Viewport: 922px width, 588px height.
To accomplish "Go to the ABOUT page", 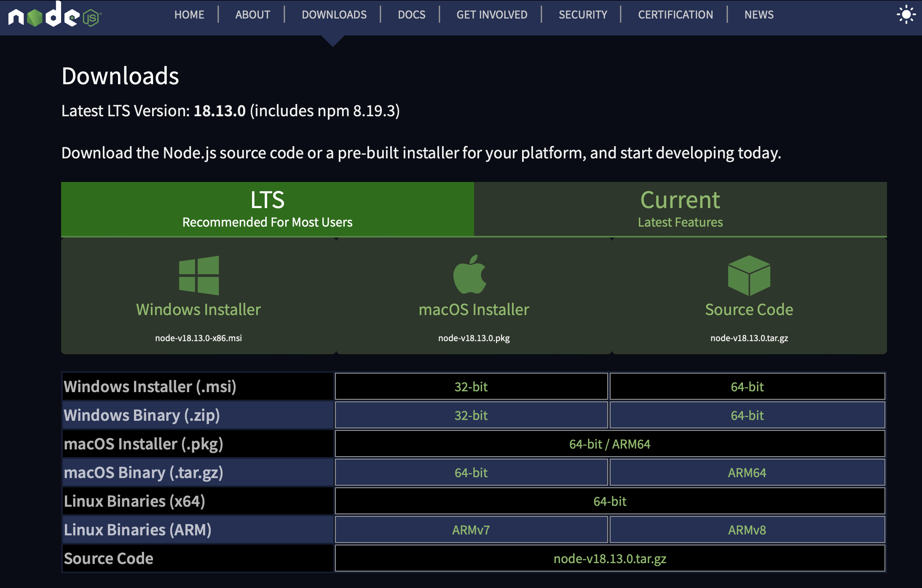I will [x=252, y=15].
